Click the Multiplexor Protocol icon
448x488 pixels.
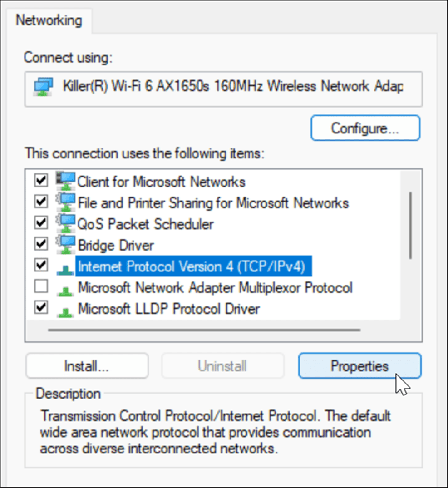65,291
